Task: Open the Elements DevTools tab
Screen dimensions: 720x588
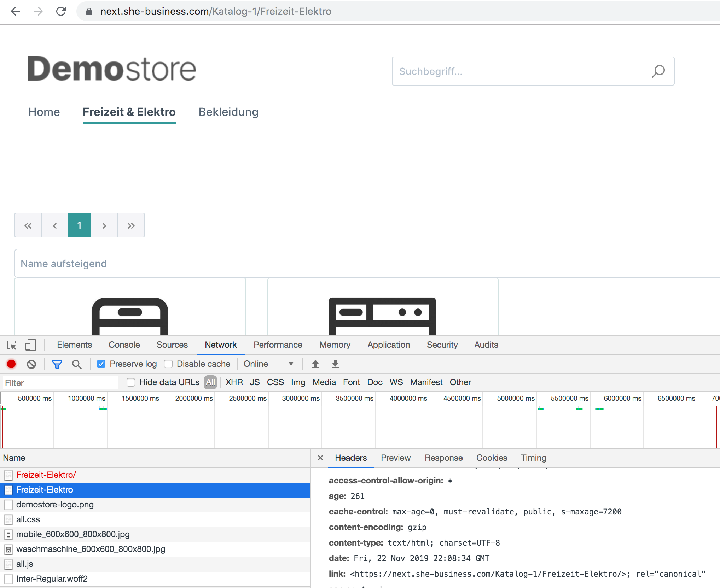Action: (x=74, y=345)
